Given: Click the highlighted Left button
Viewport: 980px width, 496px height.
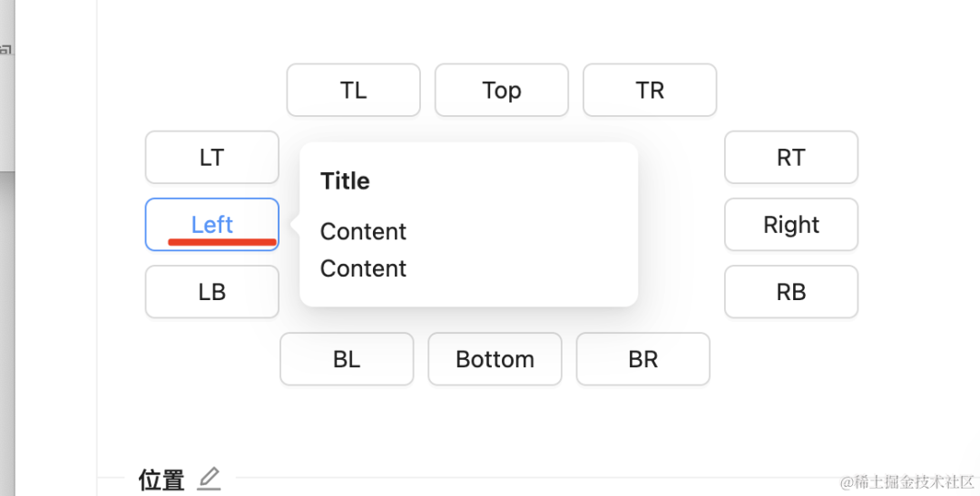Looking at the screenshot, I should tap(211, 224).
